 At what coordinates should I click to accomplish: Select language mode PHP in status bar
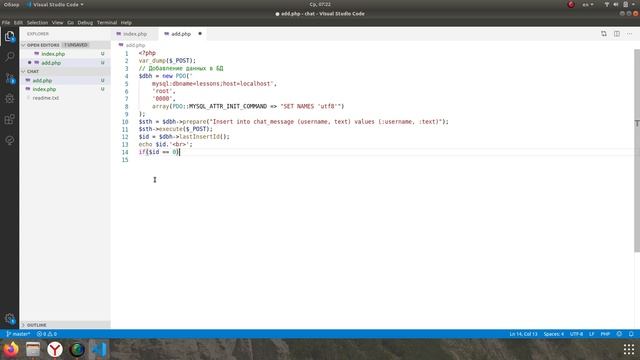click(x=605, y=334)
